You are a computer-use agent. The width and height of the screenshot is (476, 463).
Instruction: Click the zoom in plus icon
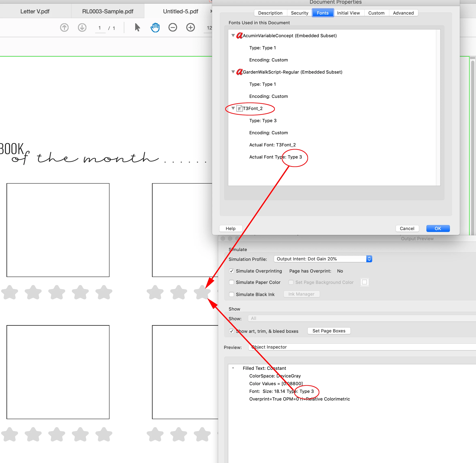tap(191, 27)
